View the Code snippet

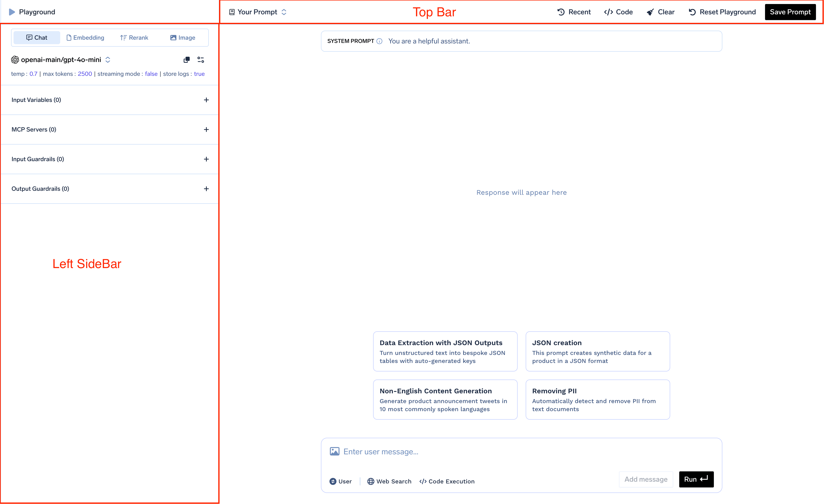(618, 12)
